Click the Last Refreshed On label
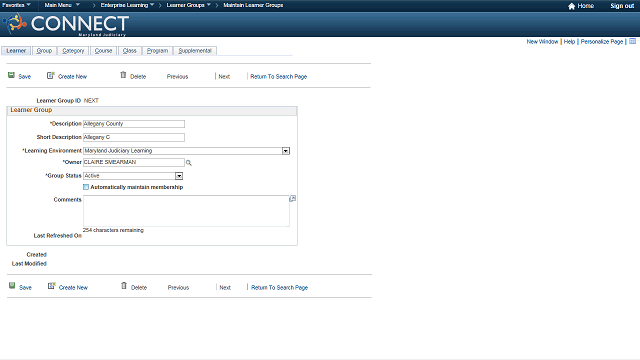The height and width of the screenshot is (360, 640). click(58, 236)
